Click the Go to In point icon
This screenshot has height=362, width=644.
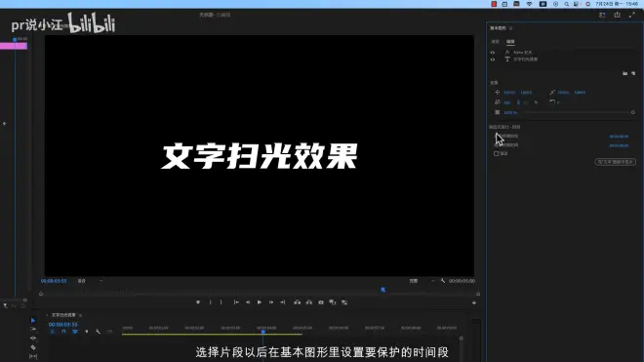pos(236,302)
